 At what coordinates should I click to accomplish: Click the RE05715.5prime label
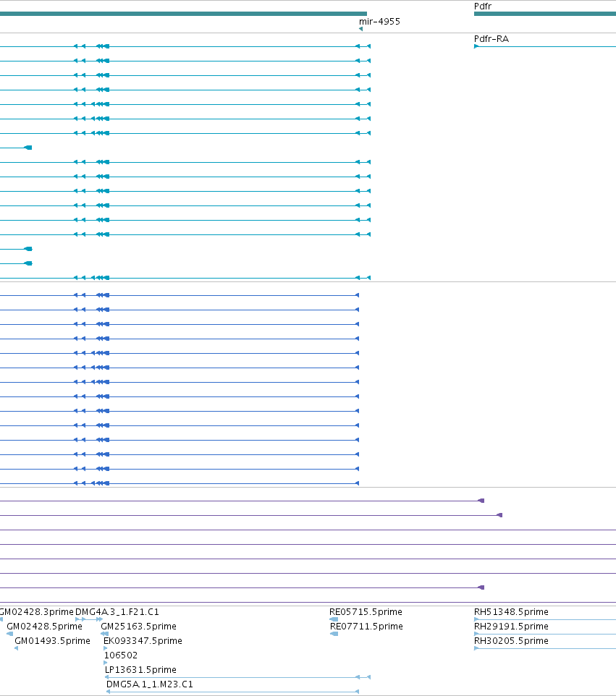coord(366,611)
